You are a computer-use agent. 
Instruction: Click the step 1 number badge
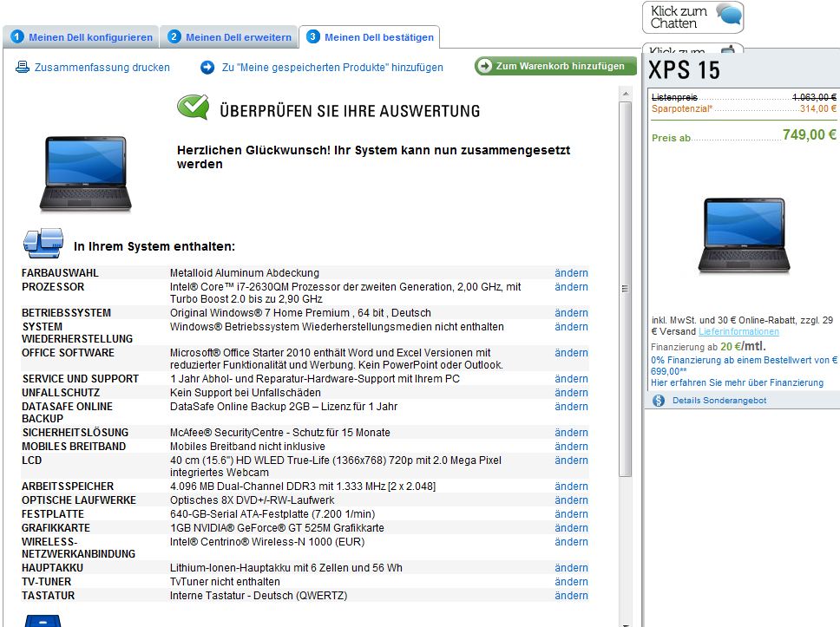(17, 36)
